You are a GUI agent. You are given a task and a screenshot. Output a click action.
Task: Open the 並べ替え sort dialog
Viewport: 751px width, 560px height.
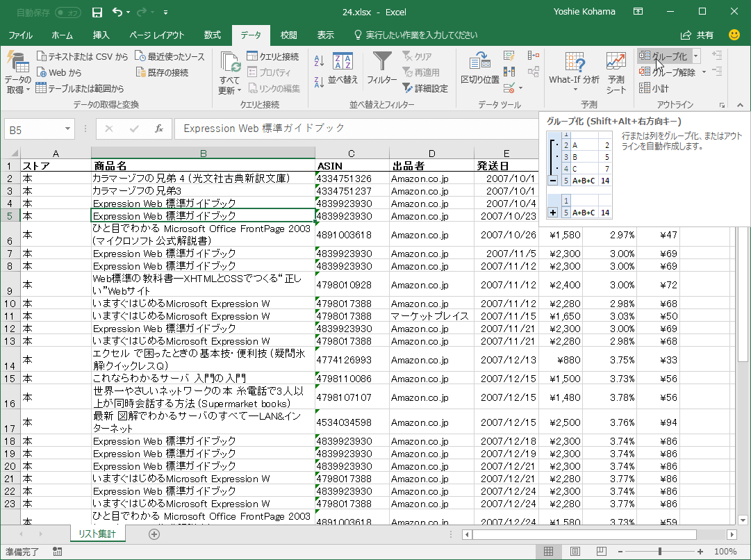343,69
